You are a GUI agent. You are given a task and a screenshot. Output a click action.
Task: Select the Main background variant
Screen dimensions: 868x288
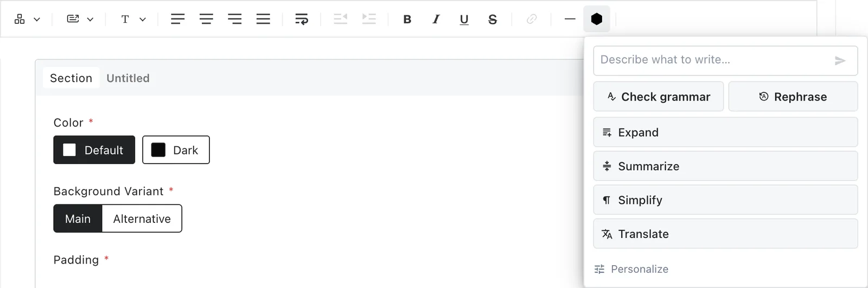(x=78, y=218)
